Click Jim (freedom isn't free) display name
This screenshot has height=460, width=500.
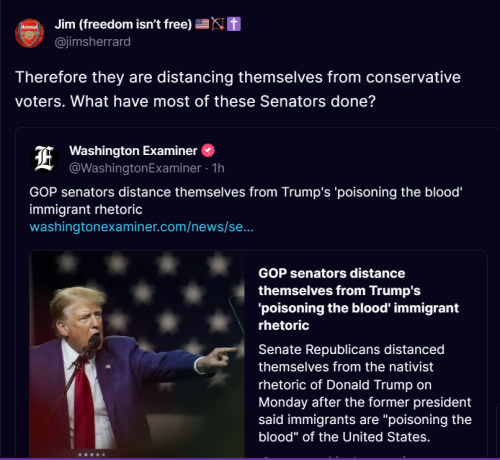click(x=123, y=24)
